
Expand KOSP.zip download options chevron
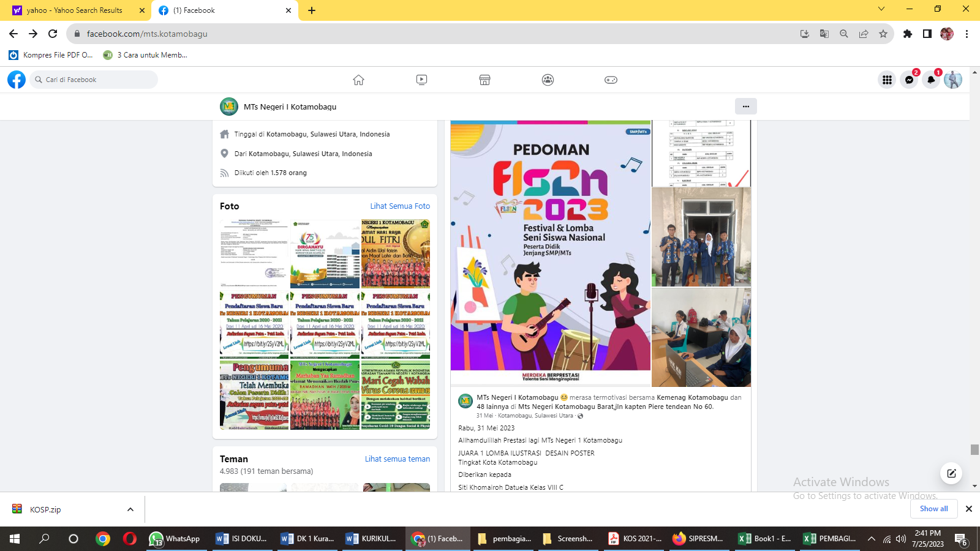(x=130, y=509)
